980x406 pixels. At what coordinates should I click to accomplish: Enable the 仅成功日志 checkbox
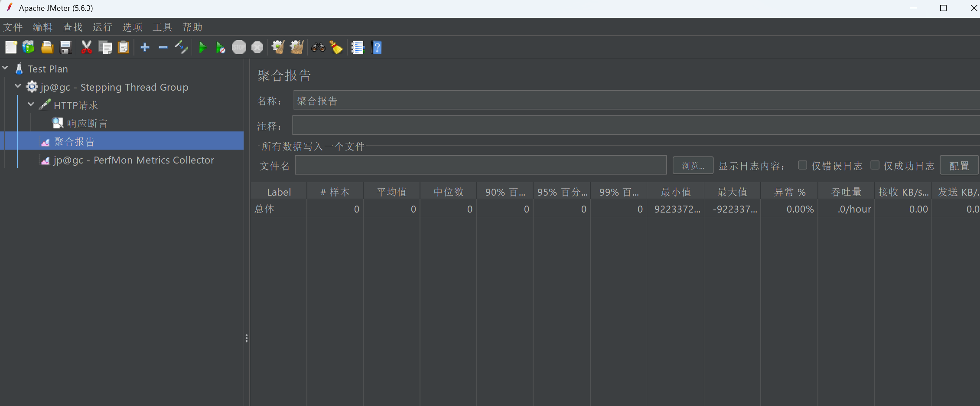875,165
